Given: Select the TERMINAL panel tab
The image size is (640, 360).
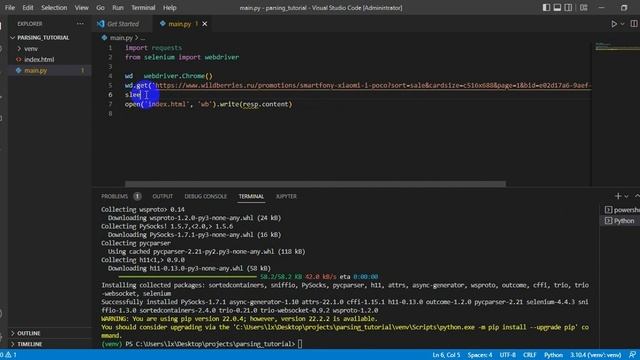Looking at the screenshot, I should point(251,196).
